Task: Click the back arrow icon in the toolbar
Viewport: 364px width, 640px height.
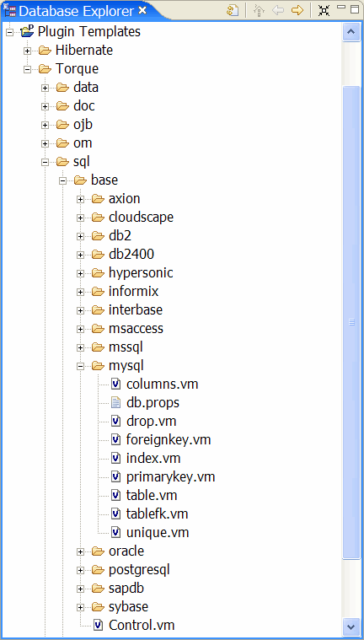Action: pyautogui.click(x=278, y=11)
